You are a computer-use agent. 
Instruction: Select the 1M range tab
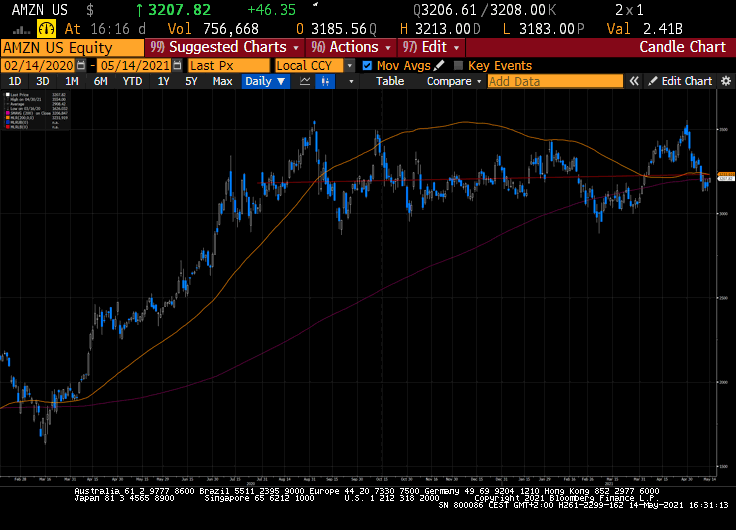[x=71, y=81]
